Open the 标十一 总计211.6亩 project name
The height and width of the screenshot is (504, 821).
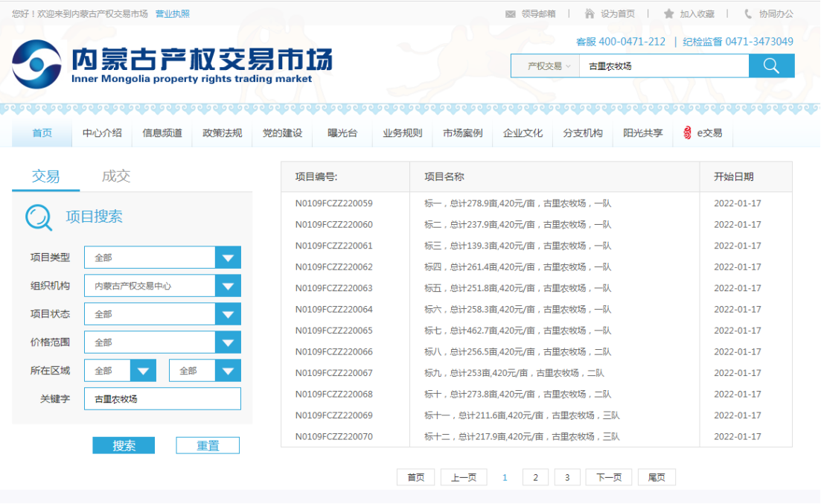tap(522, 415)
